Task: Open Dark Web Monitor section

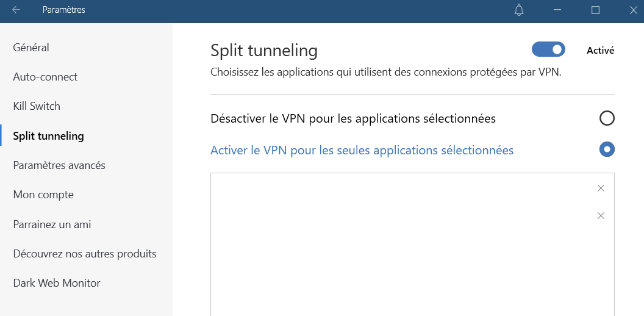Action: pyautogui.click(x=57, y=283)
